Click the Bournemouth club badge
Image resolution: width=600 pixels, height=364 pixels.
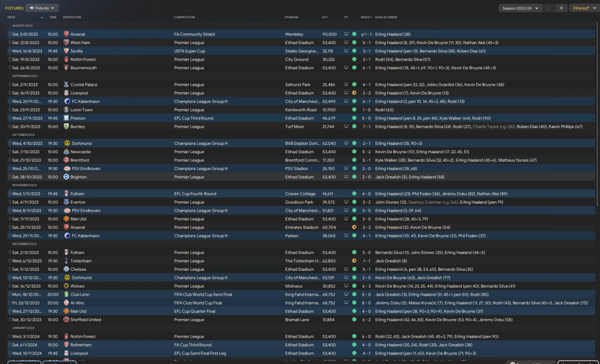tap(66, 68)
